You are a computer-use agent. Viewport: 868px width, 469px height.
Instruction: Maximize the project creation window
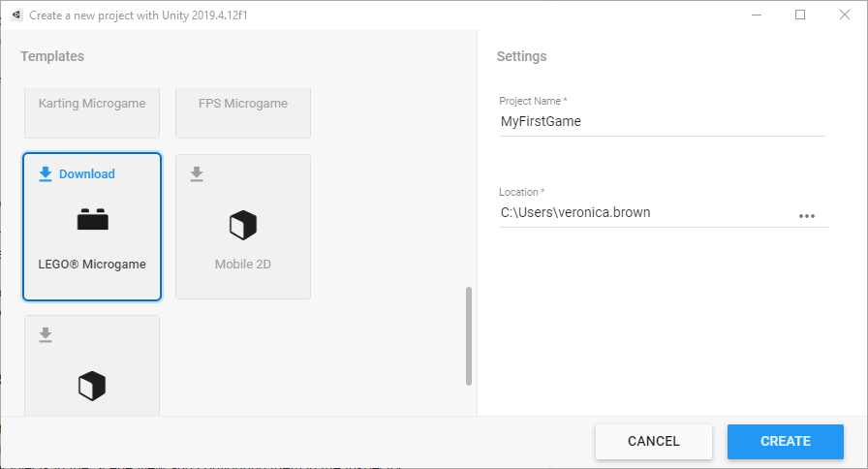(x=800, y=16)
